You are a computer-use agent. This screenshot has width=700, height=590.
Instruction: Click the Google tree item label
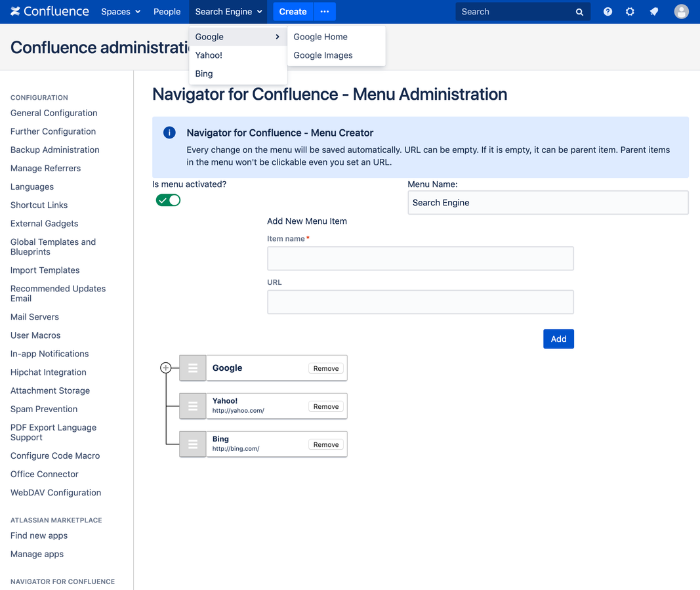227,368
